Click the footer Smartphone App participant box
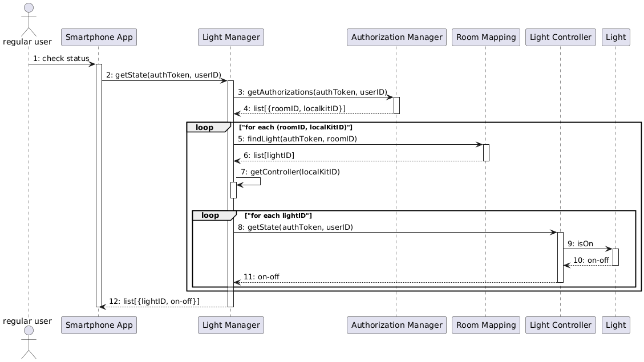644x362 pixels. tap(99, 325)
